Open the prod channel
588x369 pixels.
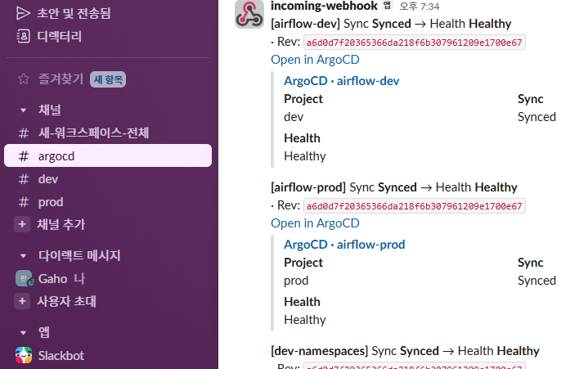[x=108, y=202]
